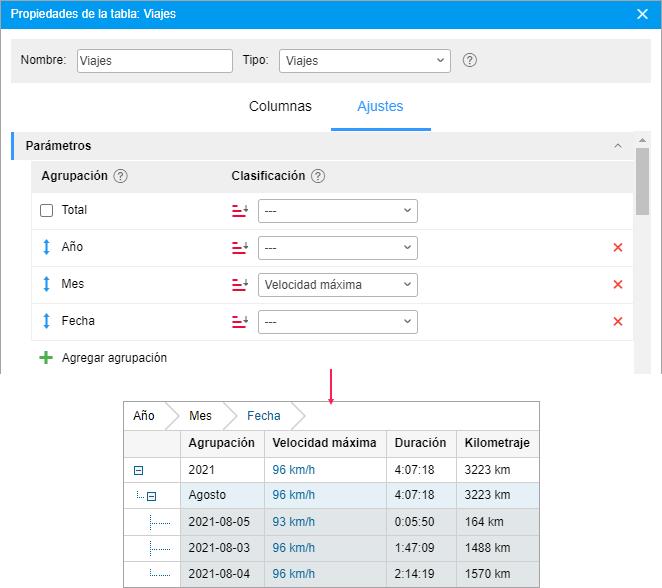Screen dimensions: 662x588
Task: Select the Ajustes tab
Action: [x=380, y=106]
